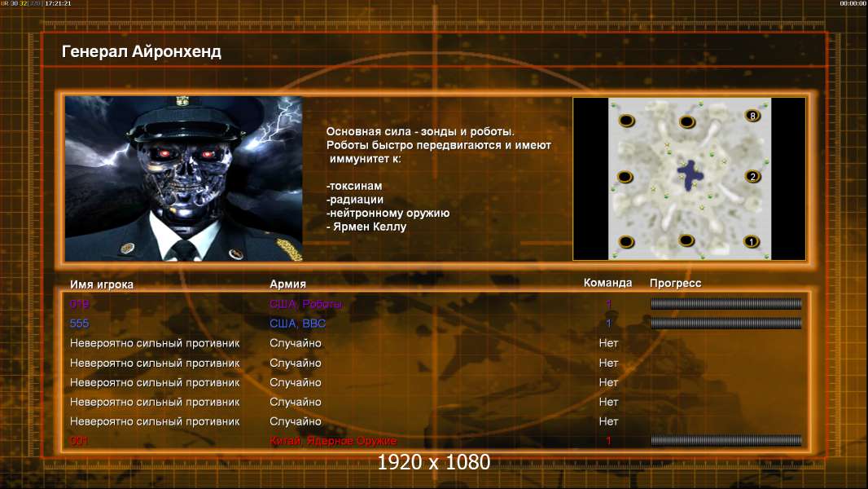Click the '-радиации' immunity line

pyautogui.click(x=355, y=200)
